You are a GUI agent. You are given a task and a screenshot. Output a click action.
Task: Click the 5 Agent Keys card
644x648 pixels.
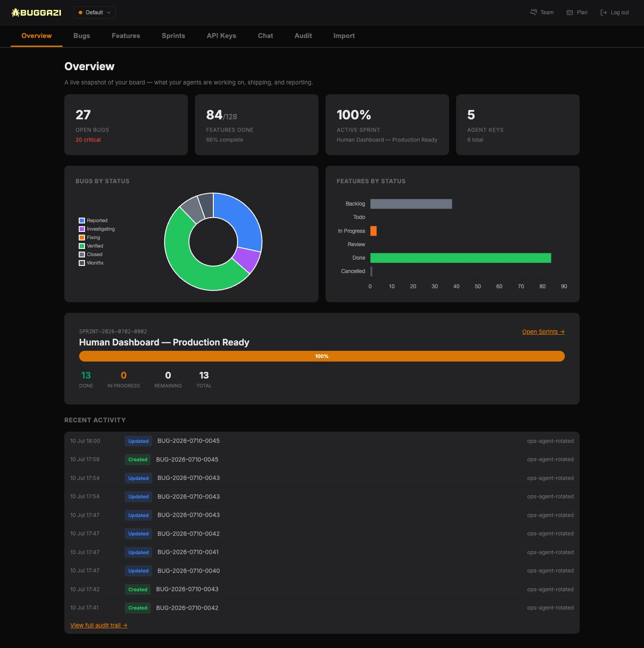pyautogui.click(x=518, y=125)
